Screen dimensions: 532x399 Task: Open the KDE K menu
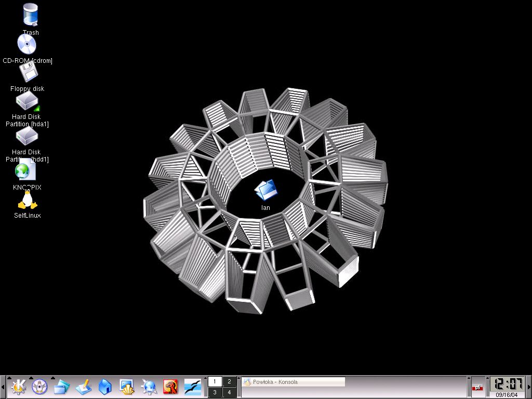pyautogui.click(x=19, y=387)
